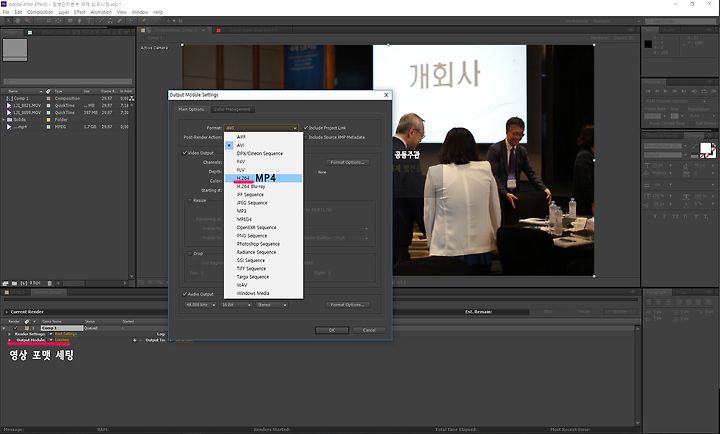Swap fill and stroke colors in Character panel
720x434 pixels.
[714, 147]
